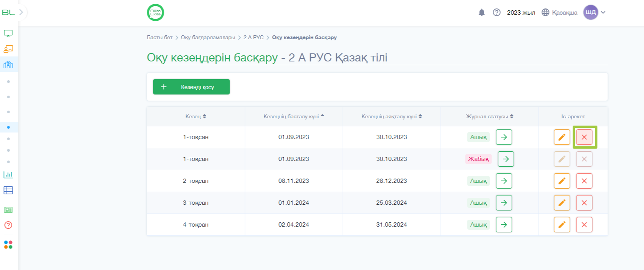Sort table by Кезең column

[x=196, y=116]
